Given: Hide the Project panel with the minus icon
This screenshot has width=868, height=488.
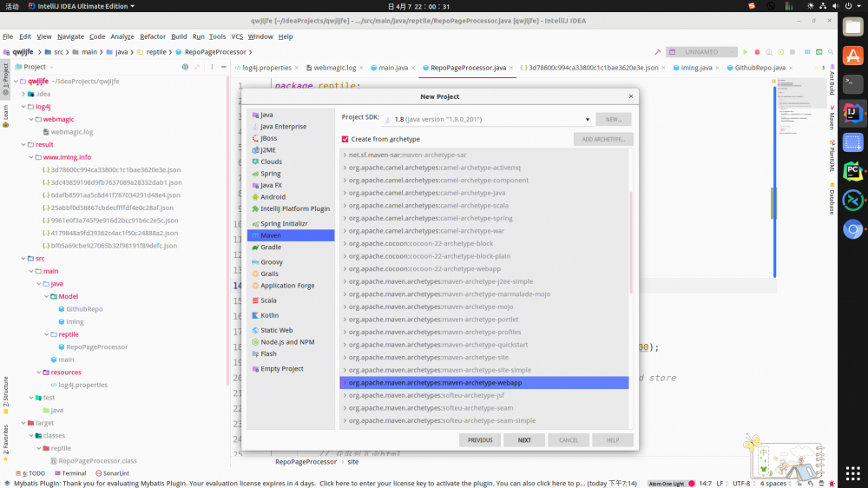Looking at the screenshot, I should coord(224,67).
